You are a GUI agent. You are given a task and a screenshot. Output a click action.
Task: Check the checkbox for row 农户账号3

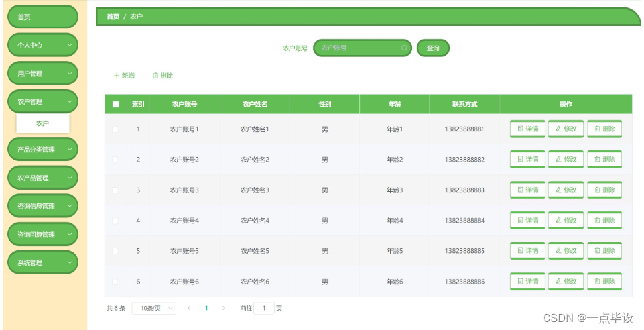(115, 190)
